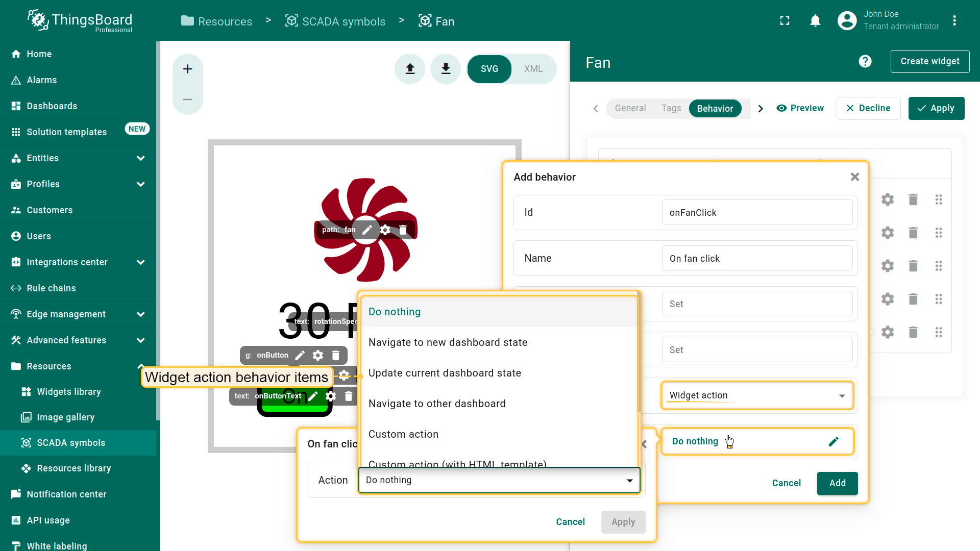Viewport: 980px width, 551px height.
Task: Click the Create widget button
Action: click(929, 62)
